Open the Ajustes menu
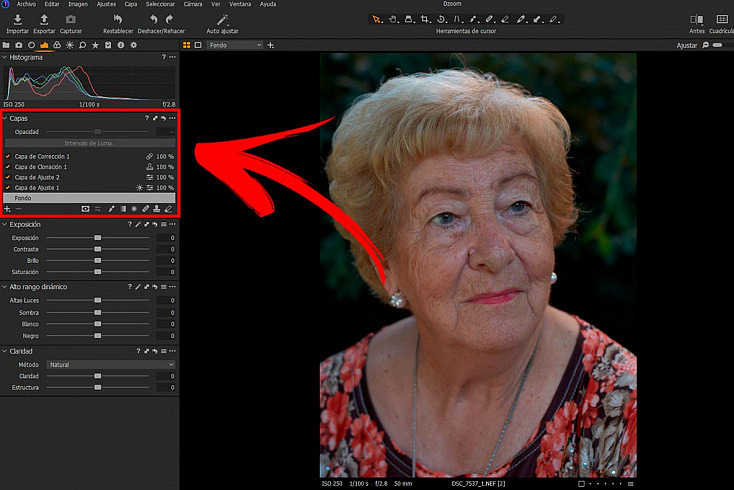The height and width of the screenshot is (490, 734). [x=106, y=4]
